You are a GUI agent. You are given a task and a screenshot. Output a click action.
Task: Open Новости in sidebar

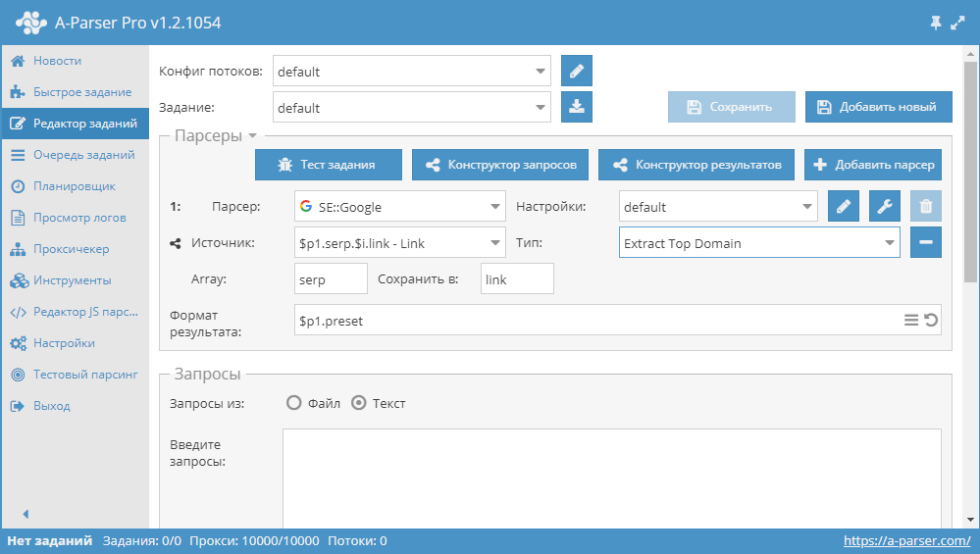coord(75,61)
